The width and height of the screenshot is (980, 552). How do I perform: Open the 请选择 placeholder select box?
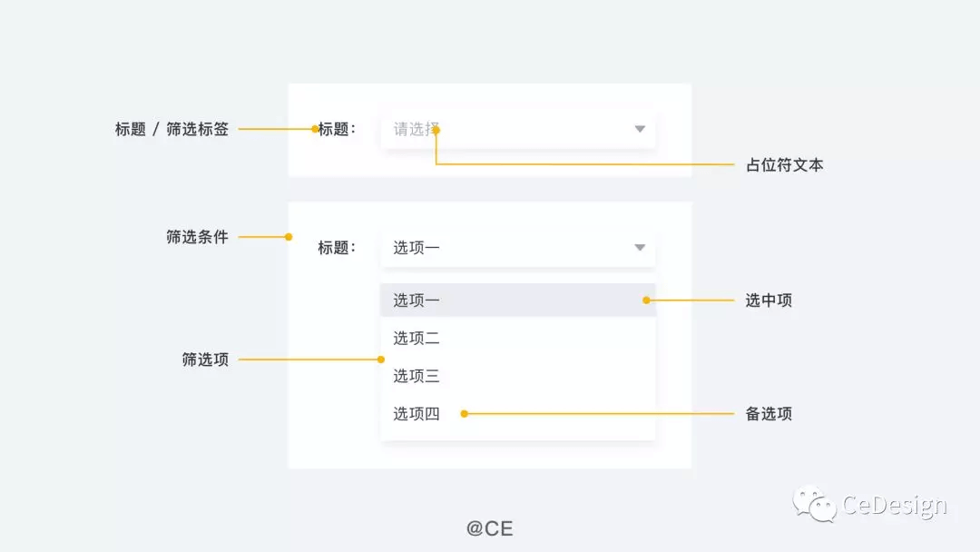[517, 130]
